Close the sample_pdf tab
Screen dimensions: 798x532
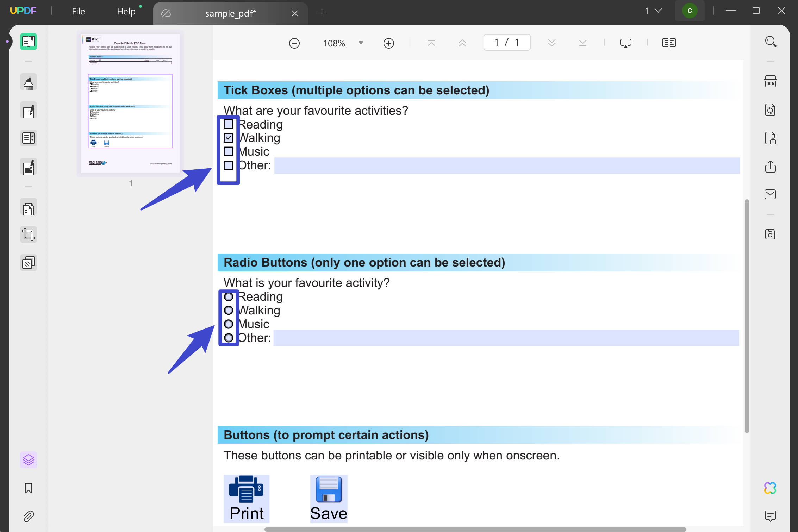coord(295,13)
